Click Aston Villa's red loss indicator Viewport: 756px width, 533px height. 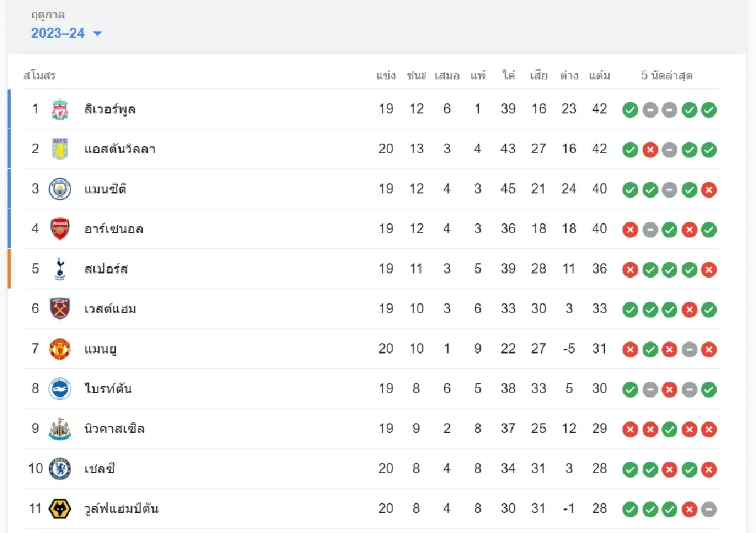point(650,150)
